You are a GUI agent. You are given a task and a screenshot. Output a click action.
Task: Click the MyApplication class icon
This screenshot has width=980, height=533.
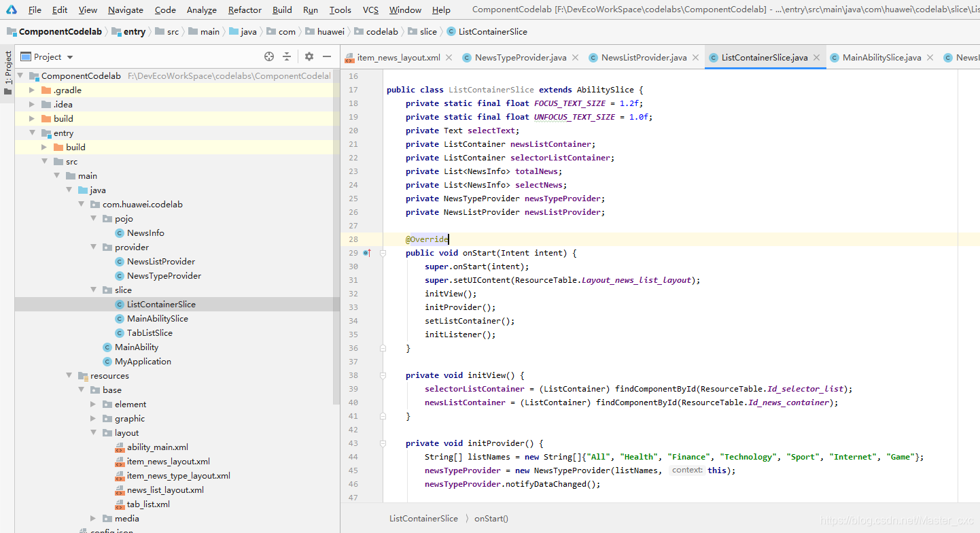(107, 362)
